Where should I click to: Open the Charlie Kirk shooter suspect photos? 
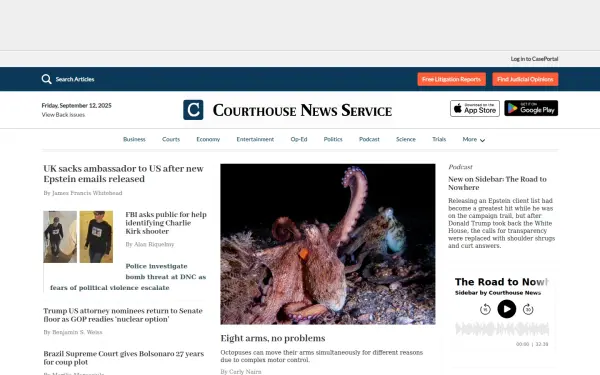click(x=78, y=237)
